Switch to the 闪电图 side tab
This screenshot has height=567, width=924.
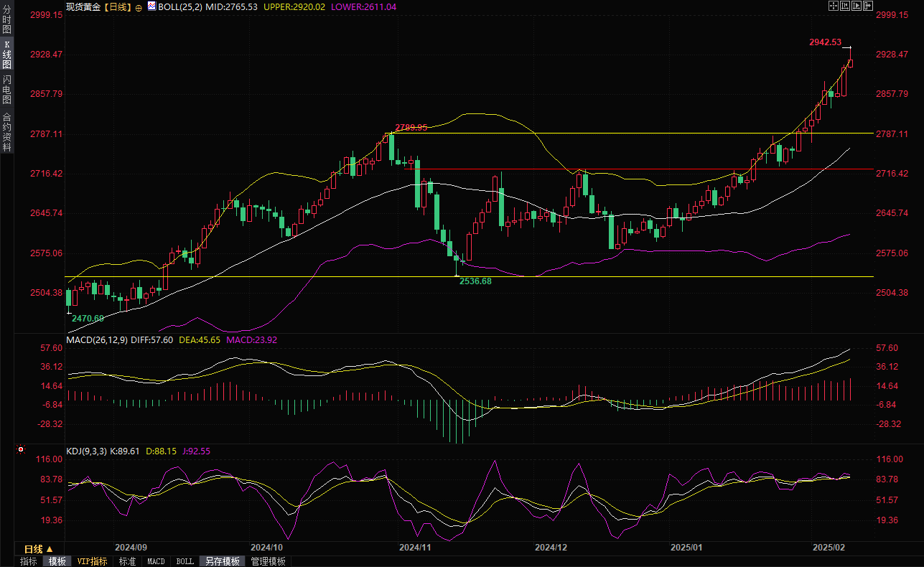coord(7,90)
